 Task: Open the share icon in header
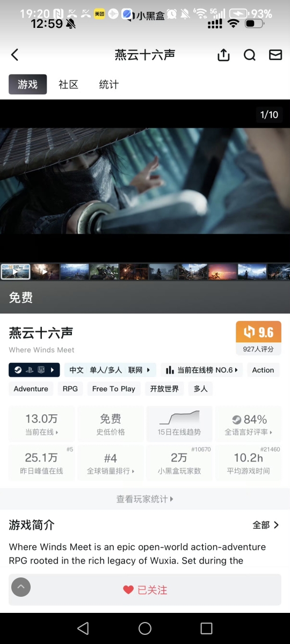pyautogui.click(x=224, y=55)
